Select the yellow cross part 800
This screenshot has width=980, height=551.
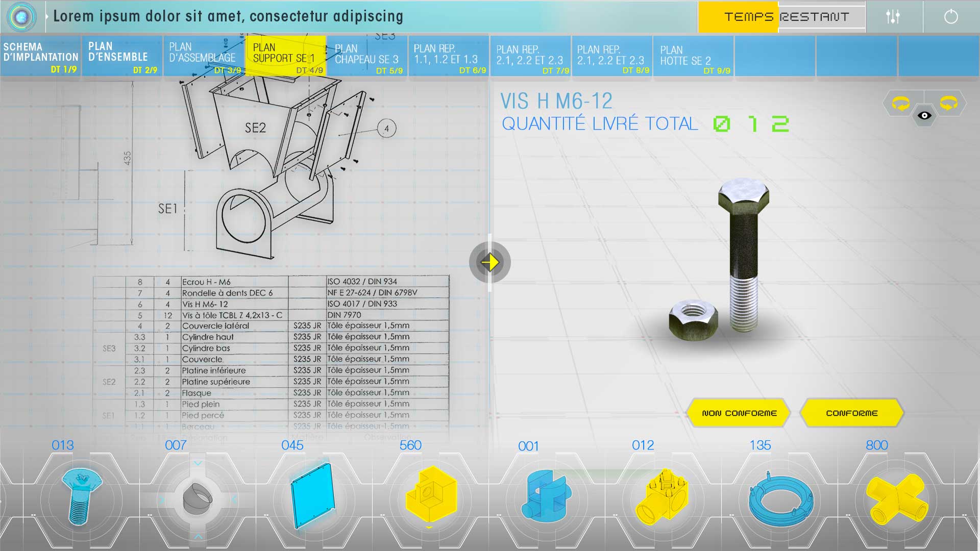[x=897, y=499]
